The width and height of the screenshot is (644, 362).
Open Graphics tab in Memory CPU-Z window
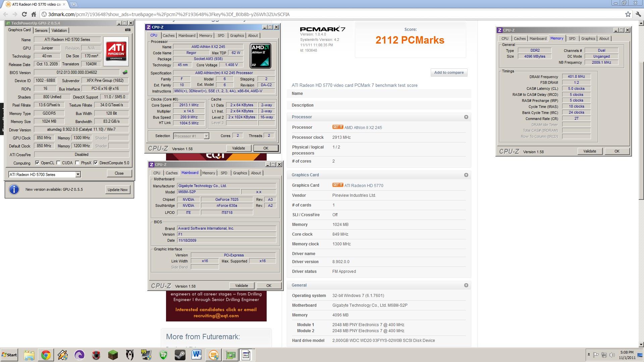(x=588, y=39)
